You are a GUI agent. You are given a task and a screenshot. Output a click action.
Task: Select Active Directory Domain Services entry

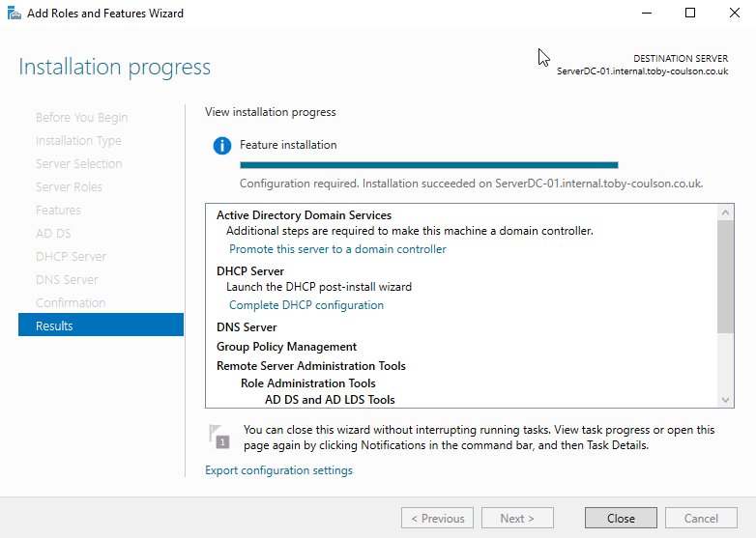(x=304, y=215)
